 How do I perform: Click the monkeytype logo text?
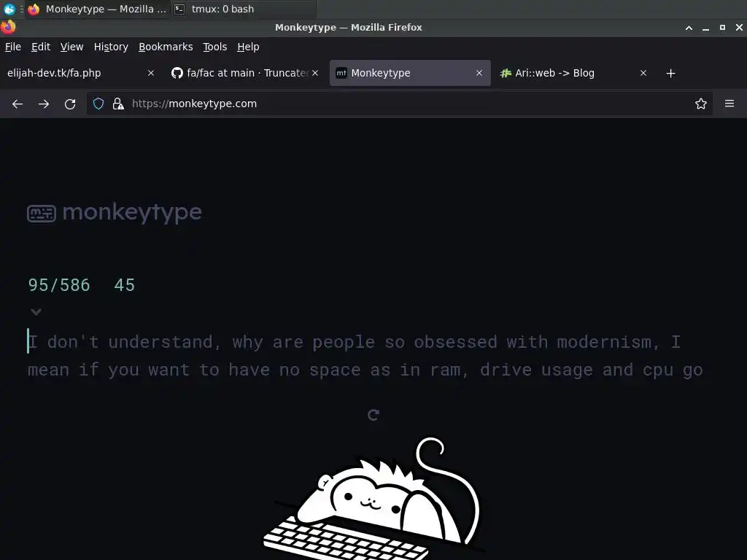[x=132, y=212]
